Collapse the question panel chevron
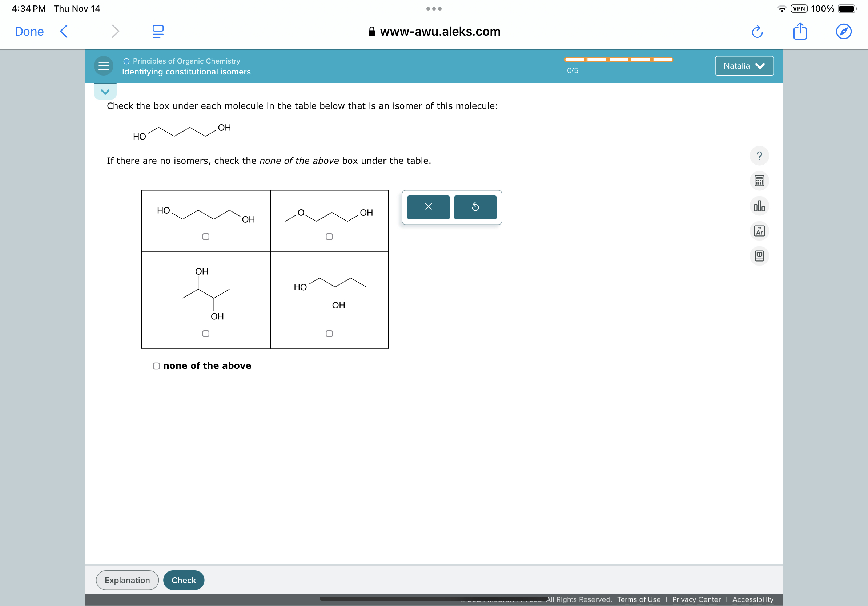Screen dimensions: 868x606 (105, 91)
